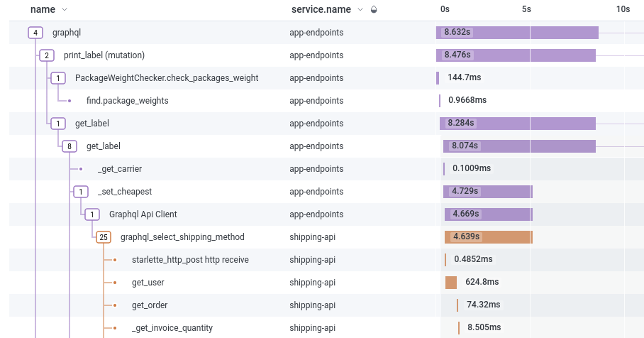Collapse the PackageWeightChecker.check_packages_weight node
644x338 pixels.
click(x=58, y=77)
